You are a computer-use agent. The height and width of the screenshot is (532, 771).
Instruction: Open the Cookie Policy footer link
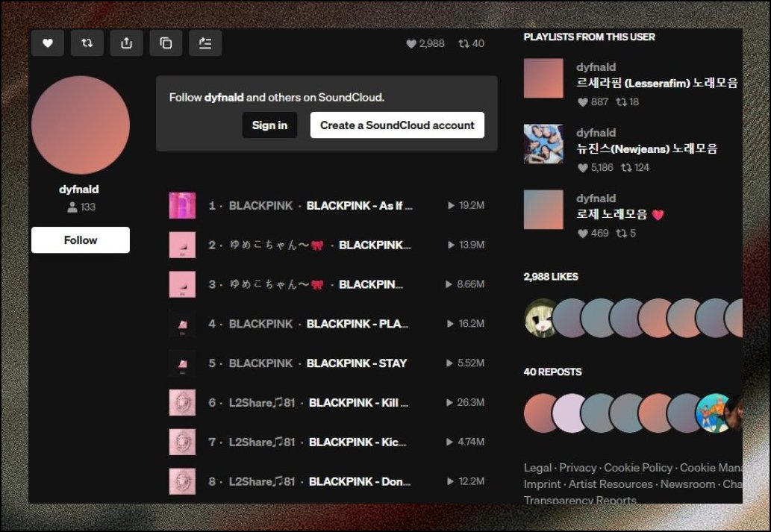pyautogui.click(x=637, y=468)
